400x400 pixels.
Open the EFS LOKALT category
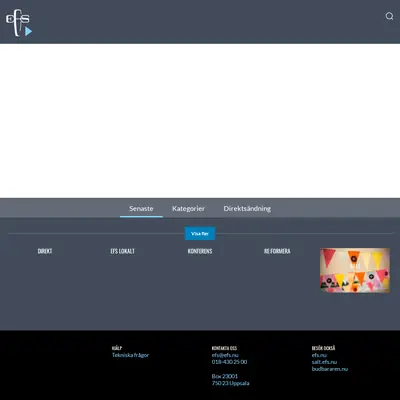[123, 251]
